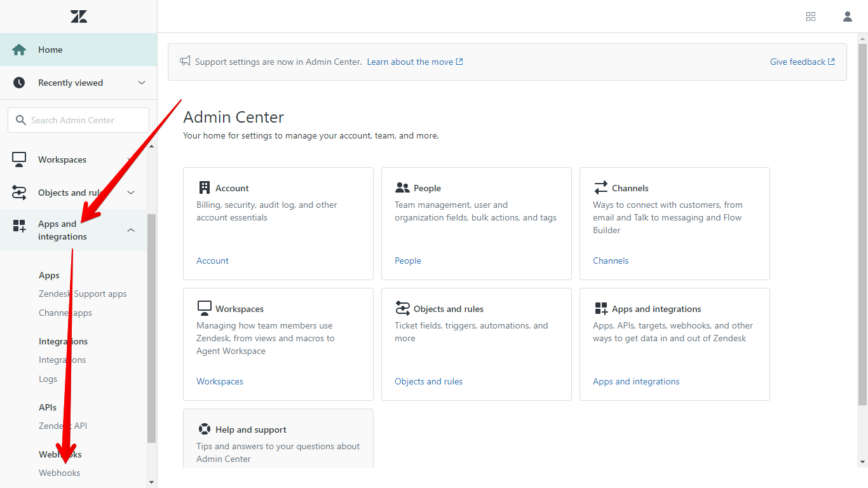868x488 pixels.
Task: Click the sidebar scroll down arrow
Action: tap(151, 482)
